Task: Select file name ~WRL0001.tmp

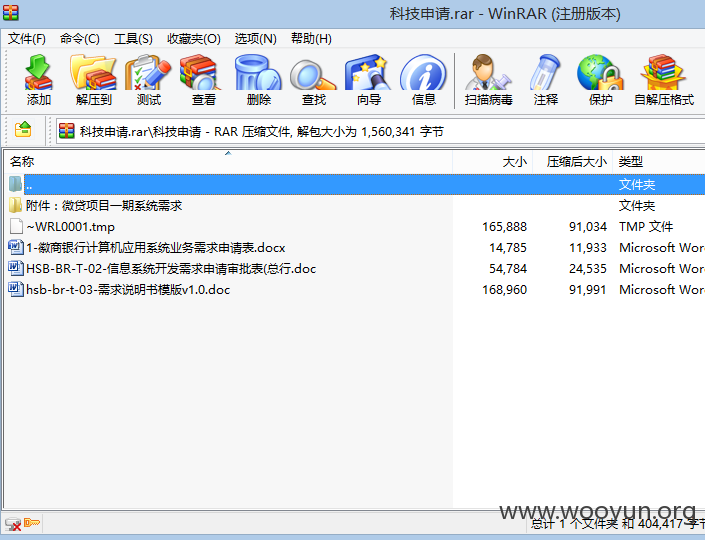Action: [70, 227]
